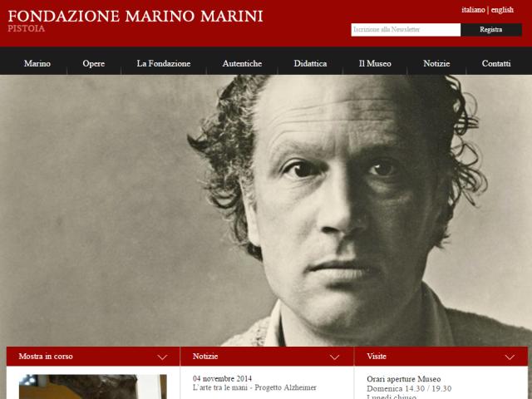Focus the Iscrizione alla Newsletter field
532x399 pixels.
[x=406, y=30]
